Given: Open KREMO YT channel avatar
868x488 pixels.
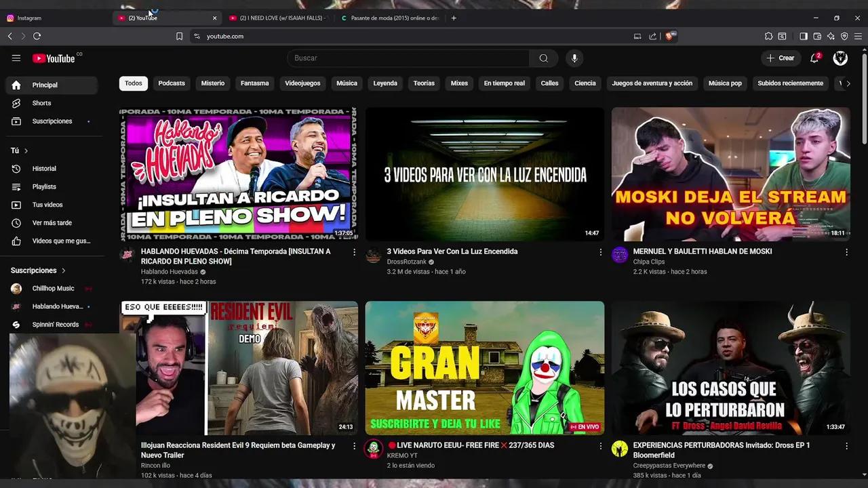Looking at the screenshot, I should pos(373,449).
